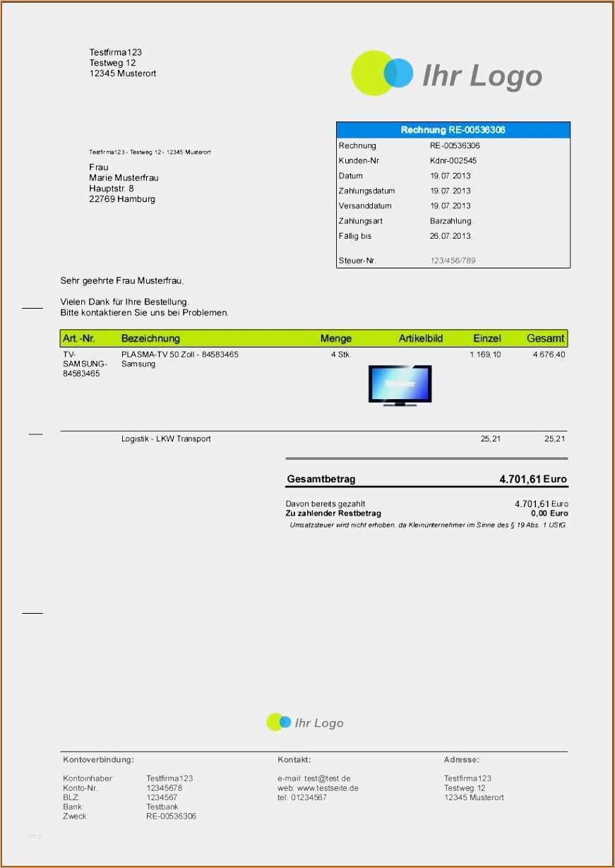Viewport: 615px width, 868px height.
Task: Open the www.testseite.de web link
Action: point(328,787)
